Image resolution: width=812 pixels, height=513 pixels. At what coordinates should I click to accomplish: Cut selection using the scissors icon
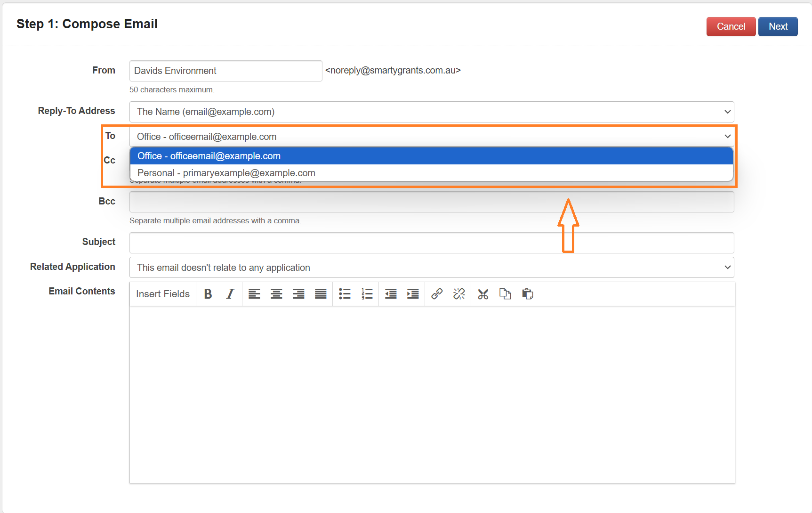[x=483, y=294]
